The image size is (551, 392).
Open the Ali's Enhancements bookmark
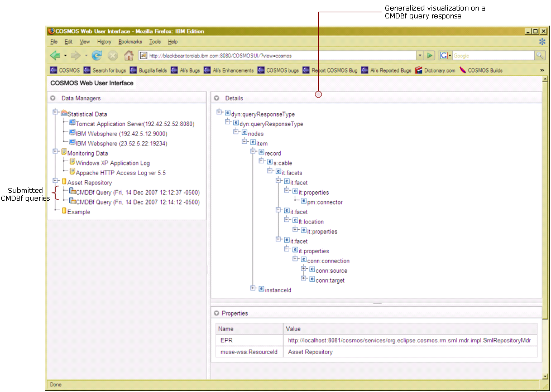[x=229, y=70]
